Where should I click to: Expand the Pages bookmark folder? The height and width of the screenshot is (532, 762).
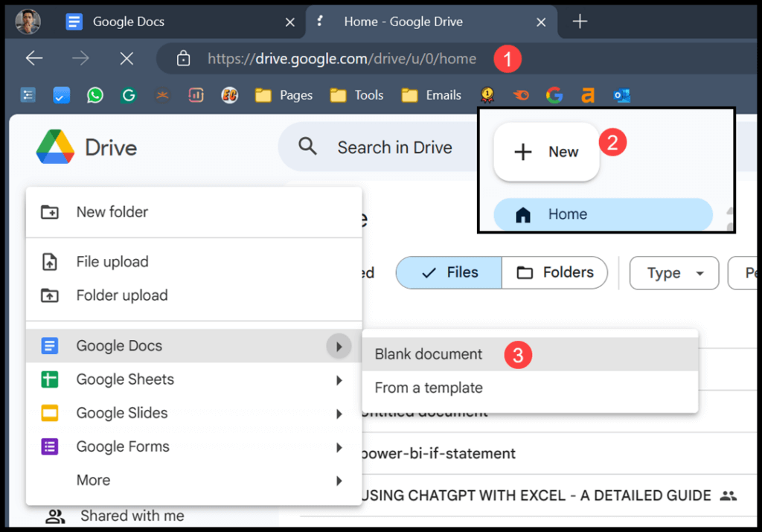(284, 95)
